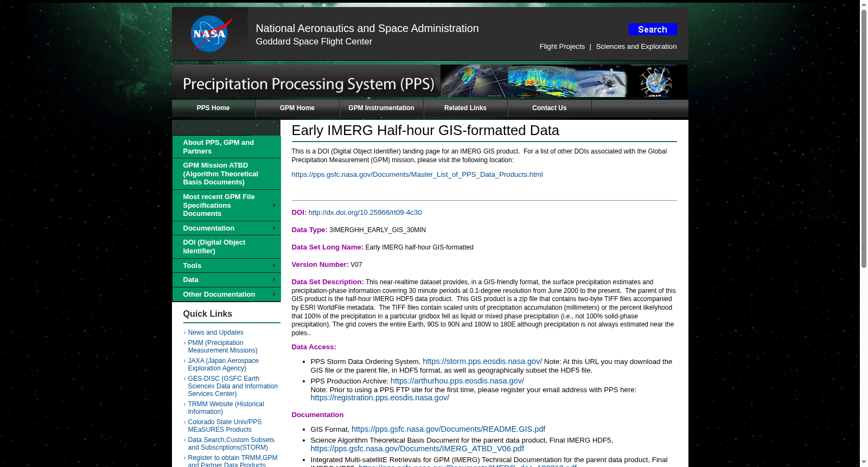Open Related Links in the nav bar
This screenshot has width=868, height=467.
pos(465,108)
